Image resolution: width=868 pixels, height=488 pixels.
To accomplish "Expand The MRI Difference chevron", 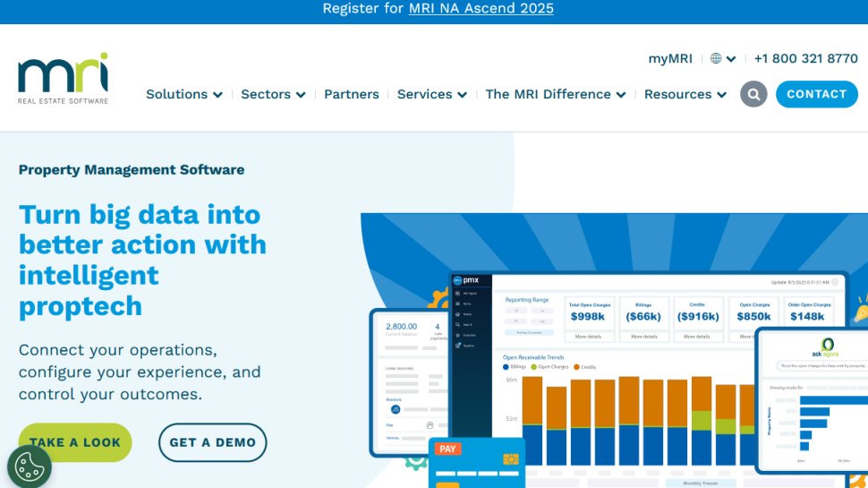I will click(x=621, y=95).
